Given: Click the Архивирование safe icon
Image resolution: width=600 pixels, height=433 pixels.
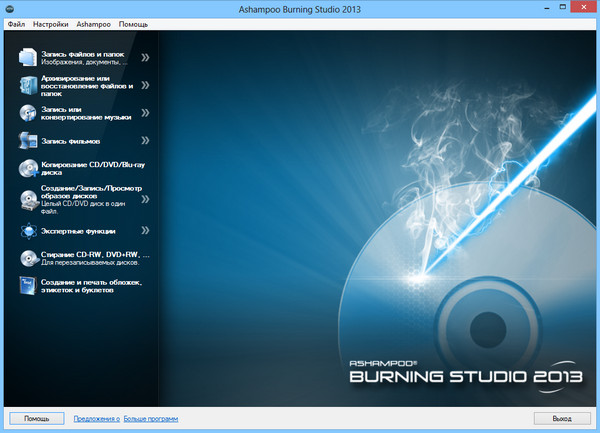Looking at the screenshot, I should pos(28,84).
